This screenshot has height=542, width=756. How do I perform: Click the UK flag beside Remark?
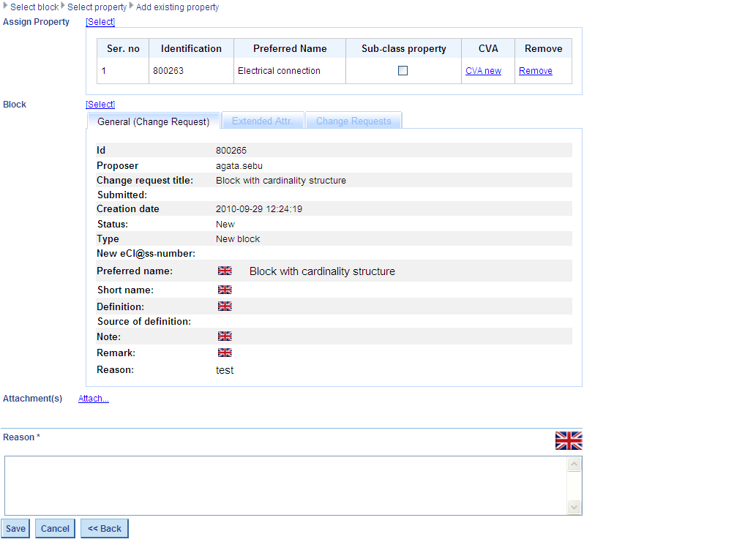coord(225,353)
